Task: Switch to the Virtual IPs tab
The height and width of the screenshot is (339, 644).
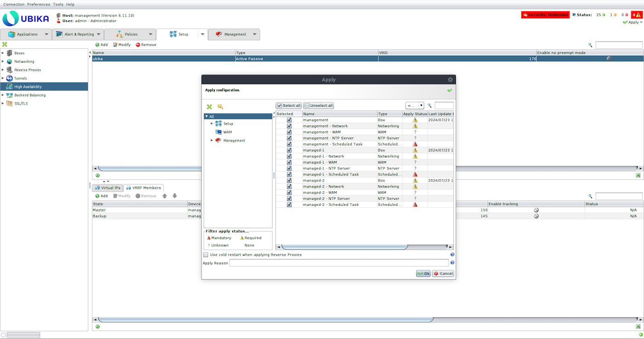Action: click(107, 188)
